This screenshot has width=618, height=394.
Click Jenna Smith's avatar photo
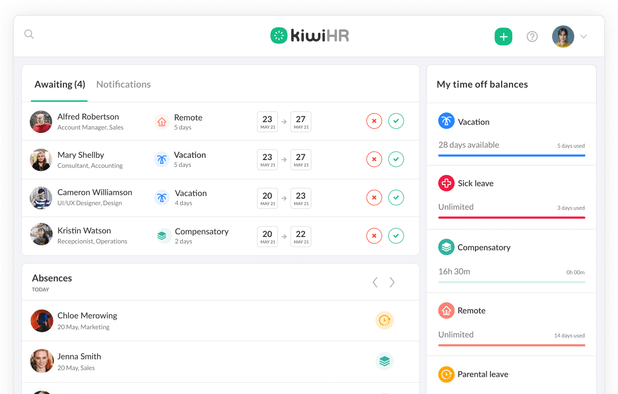42,361
